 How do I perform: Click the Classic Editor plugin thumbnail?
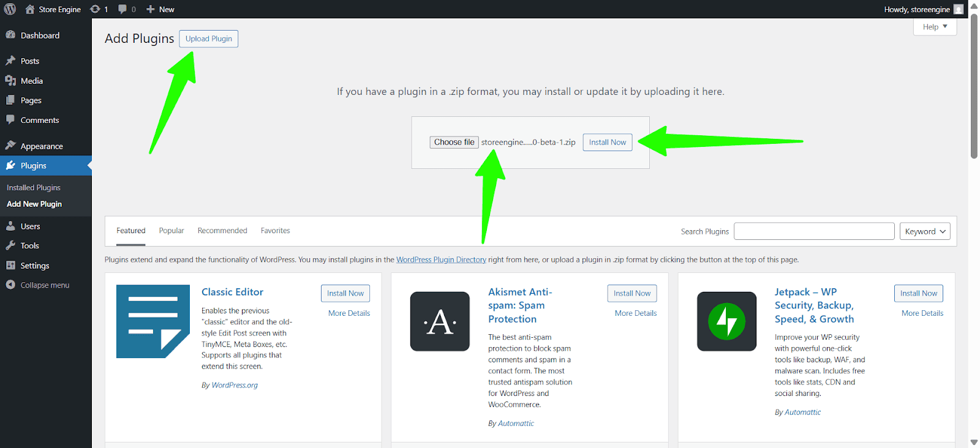[x=153, y=321]
